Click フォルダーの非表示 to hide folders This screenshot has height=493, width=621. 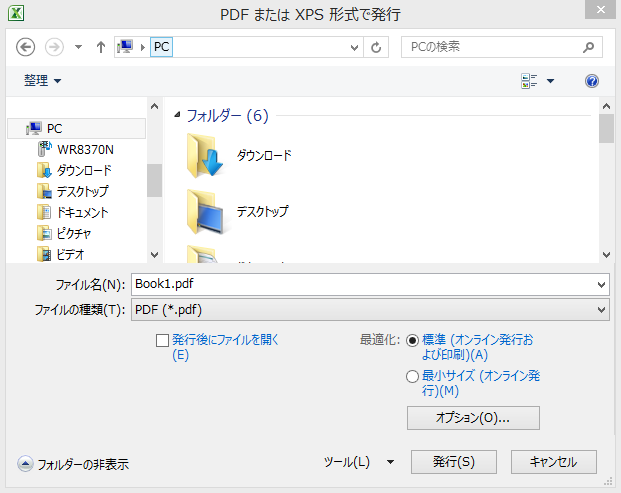[83, 464]
